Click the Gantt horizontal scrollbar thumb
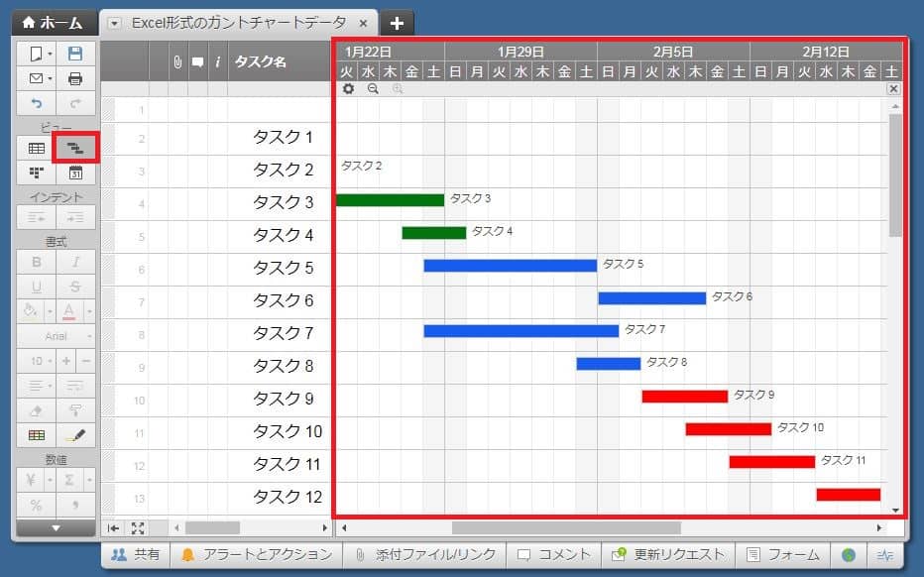Viewport: 924px width, 577px height. (566, 527)
